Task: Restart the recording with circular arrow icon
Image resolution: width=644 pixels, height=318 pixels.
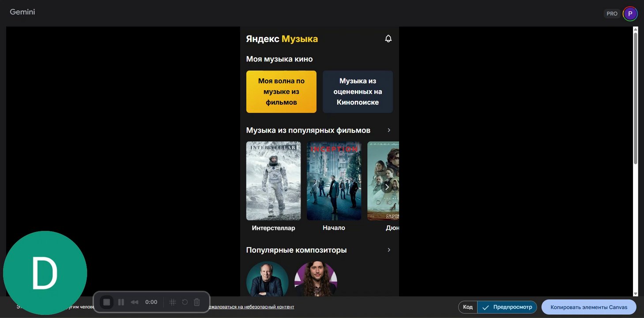Action: click(x=185, y=302)
